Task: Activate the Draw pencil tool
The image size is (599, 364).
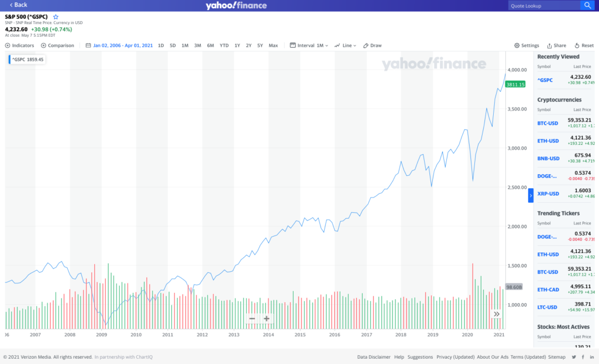Action: pyautogui.click(x=372, y=46)
